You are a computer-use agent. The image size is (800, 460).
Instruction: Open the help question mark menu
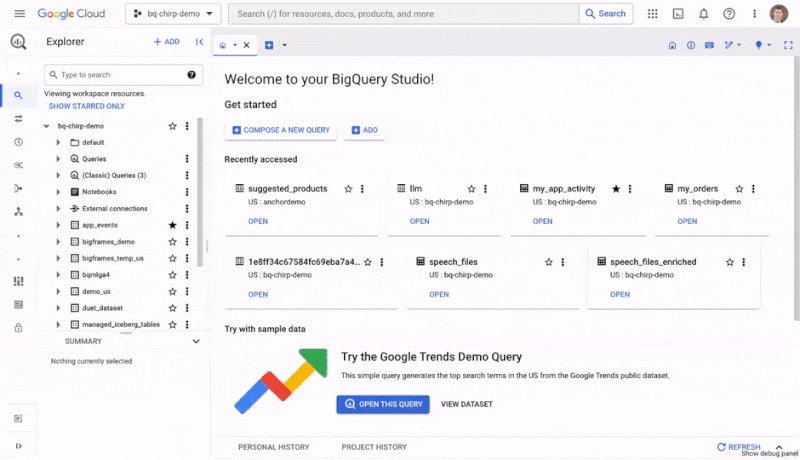729,14
